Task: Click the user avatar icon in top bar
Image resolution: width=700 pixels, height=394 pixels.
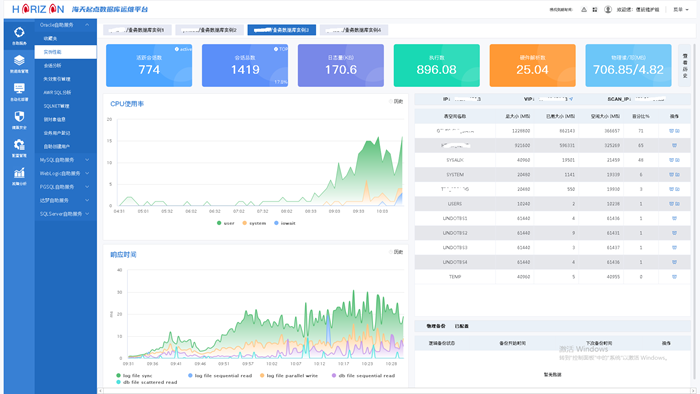Action: [608, 9]
